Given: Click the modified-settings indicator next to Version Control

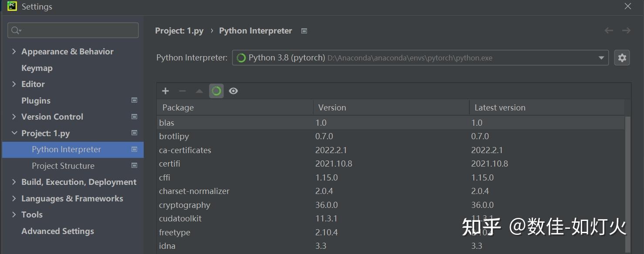Looking at the screenshot, I should coord(134,117).
